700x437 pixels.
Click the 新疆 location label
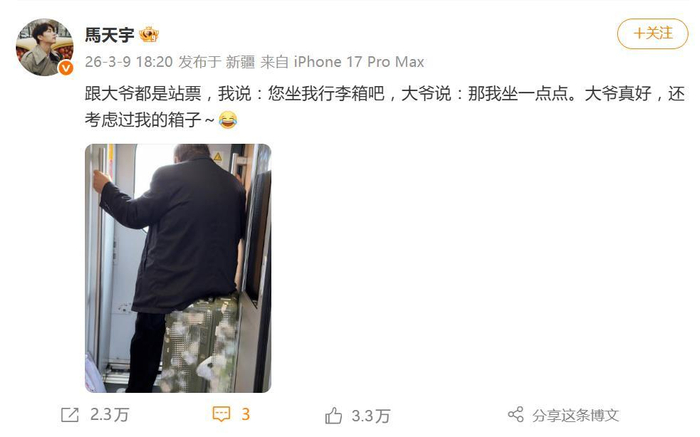tap(240, 62)
